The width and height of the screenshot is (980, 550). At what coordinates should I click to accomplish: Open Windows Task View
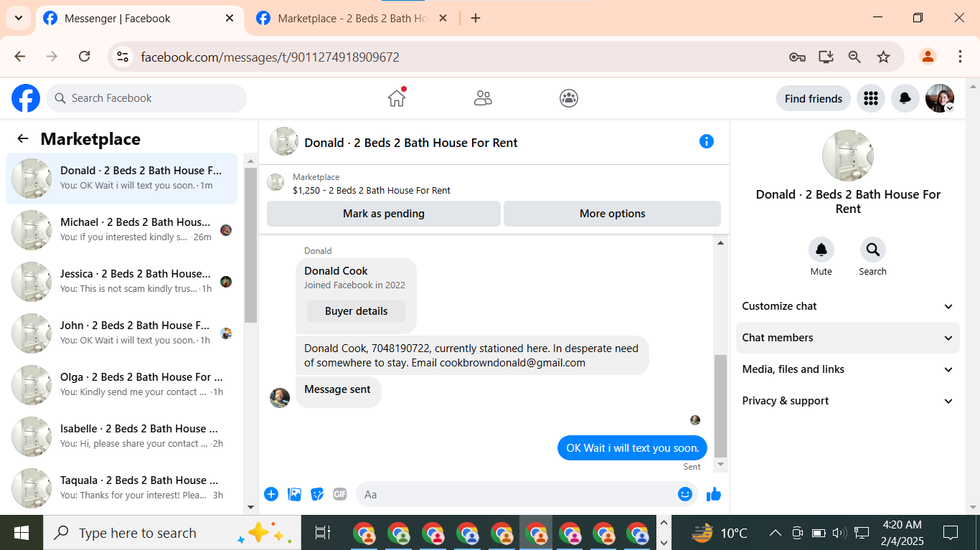[x=323, y=533]
